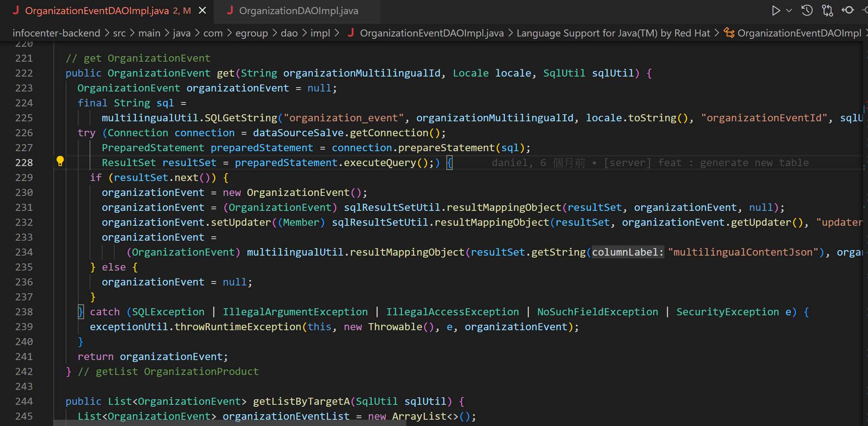
Task: Click the Java icon on the active tab
Action: (16, 11)
